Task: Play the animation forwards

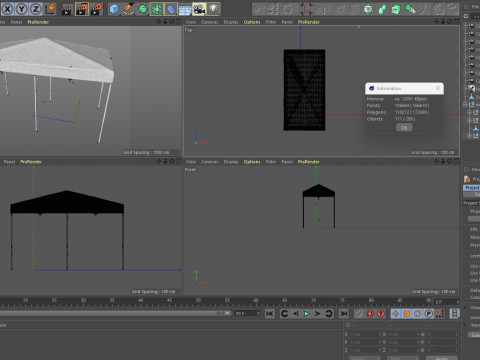Action: pyautogui.click(x=306, y=314)
